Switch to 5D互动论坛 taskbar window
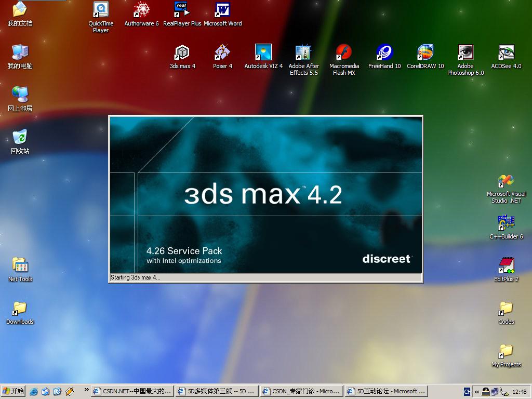The width and height of the screenshot is (532, 399). point(387,391)
